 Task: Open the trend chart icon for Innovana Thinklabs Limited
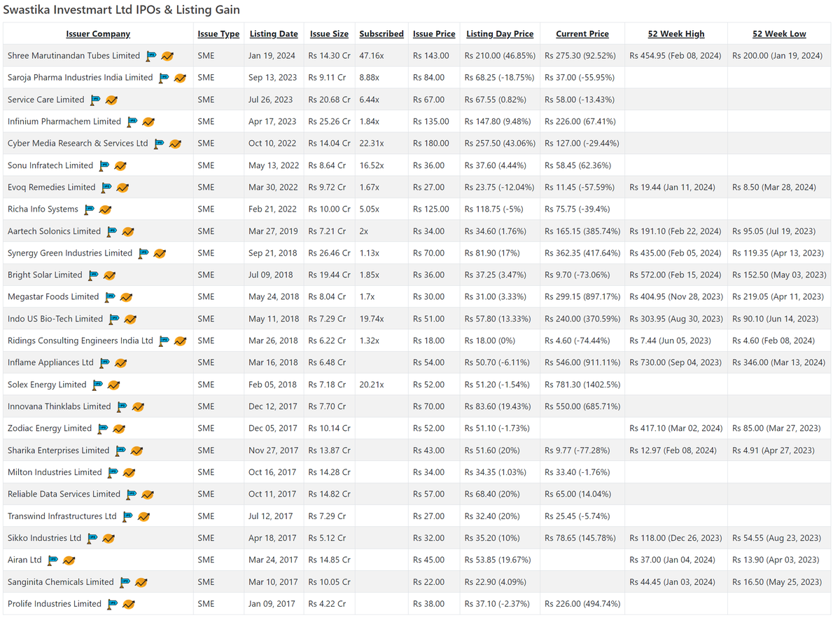138,407
